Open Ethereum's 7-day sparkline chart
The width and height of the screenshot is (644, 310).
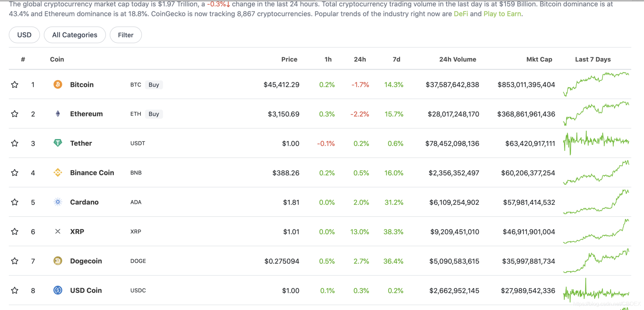click(596, 114)
